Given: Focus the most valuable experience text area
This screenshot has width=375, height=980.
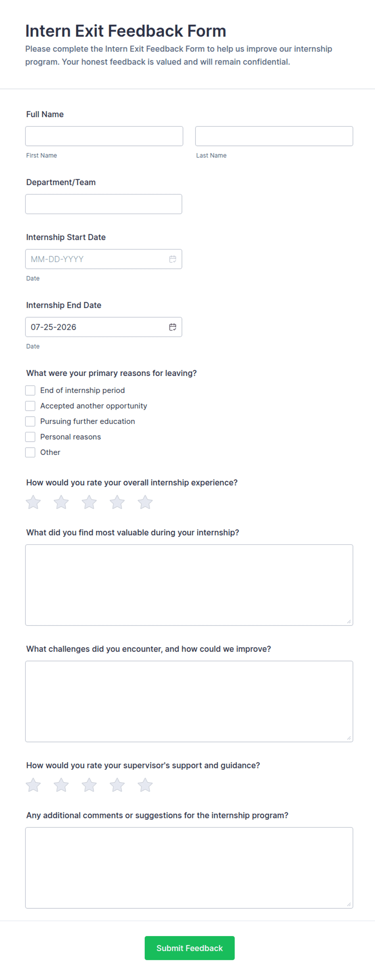Looking at the screenshot, I should [x=189, y=585].
